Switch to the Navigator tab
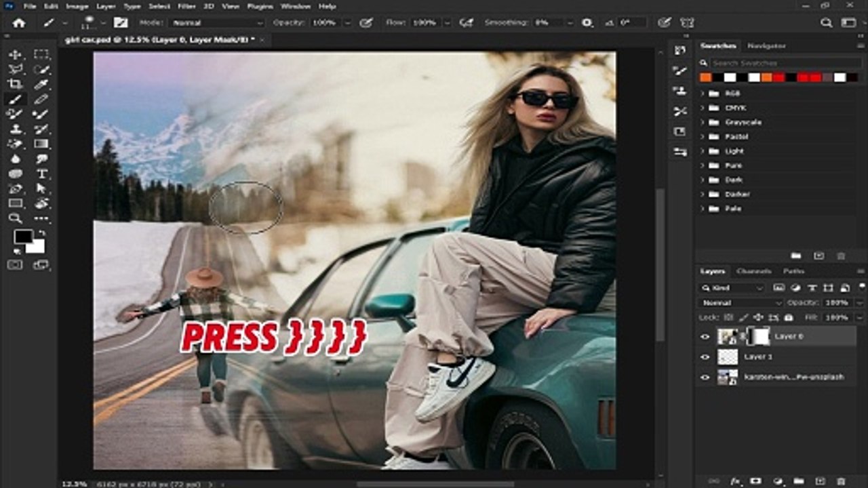868x488 pixels. pos(766,45)
